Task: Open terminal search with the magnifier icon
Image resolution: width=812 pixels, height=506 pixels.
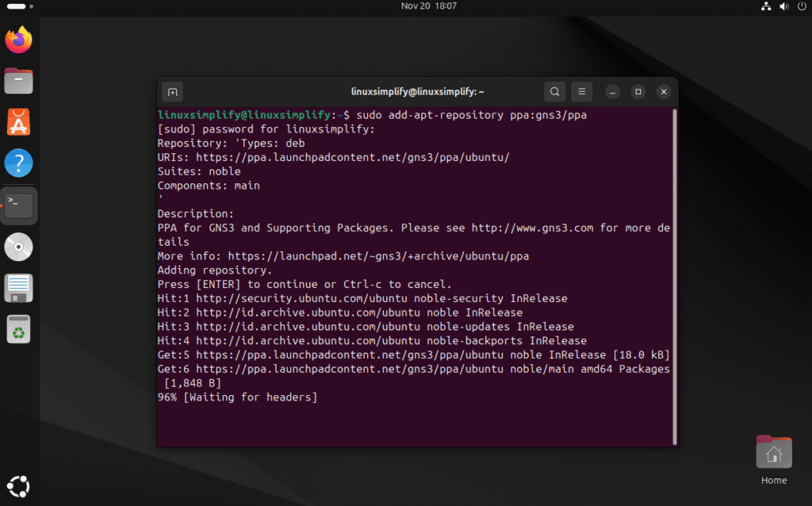Action: (554, 91)
